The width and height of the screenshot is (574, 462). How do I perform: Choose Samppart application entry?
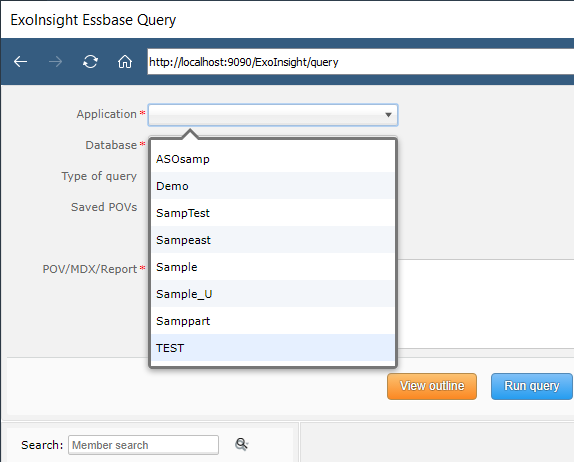coord(273,321)
